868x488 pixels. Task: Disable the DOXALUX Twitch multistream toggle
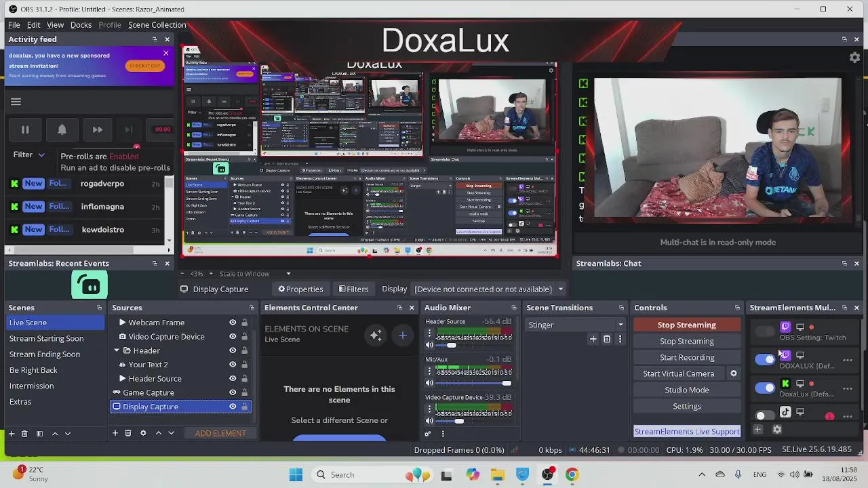click(x=765, y=360)
